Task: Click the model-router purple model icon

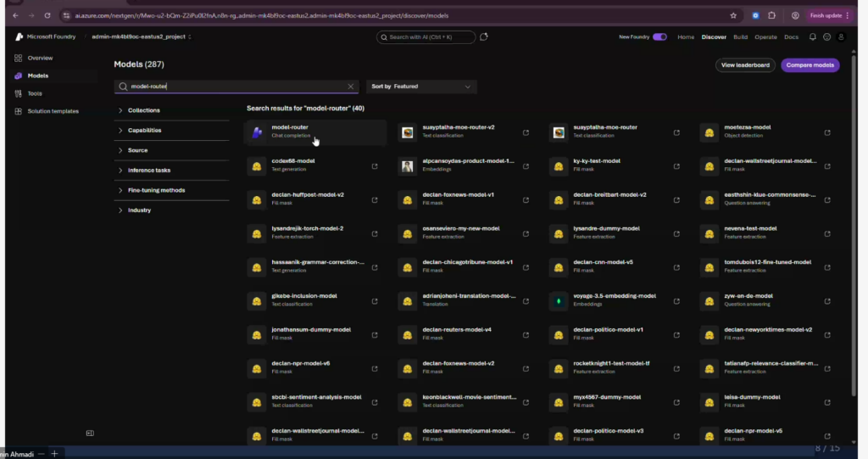Action: tap(257, 132)
